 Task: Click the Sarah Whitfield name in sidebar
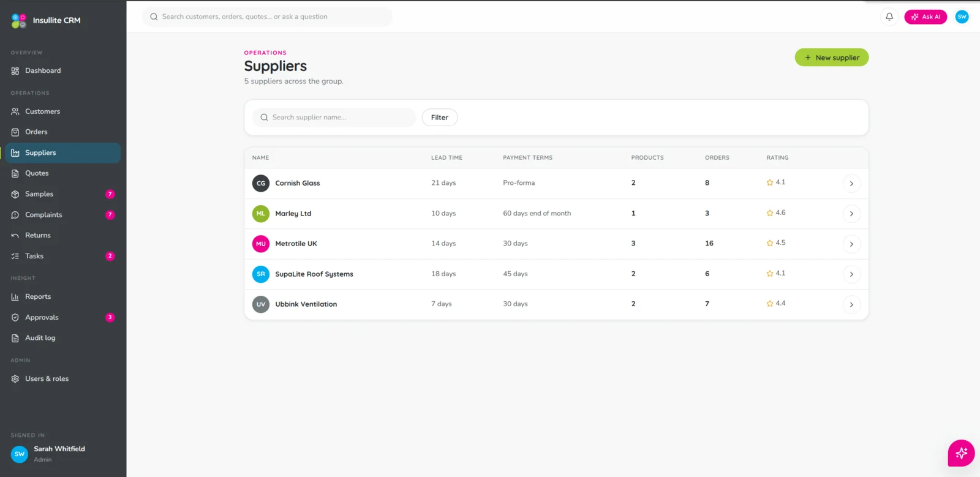click(59, 449)
